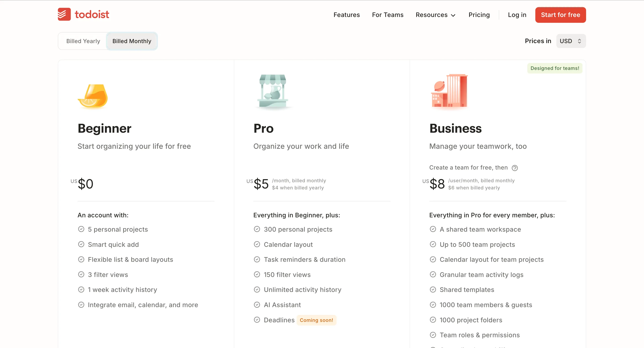Switch to Billed Yearly pricing
Viewport: 644px width, 348px height.
coord(83,41)
